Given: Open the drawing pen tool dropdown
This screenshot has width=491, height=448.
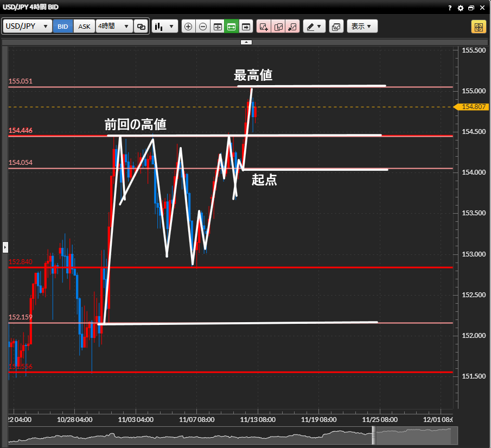Looking at the screenshot, I should pos(314,27).
